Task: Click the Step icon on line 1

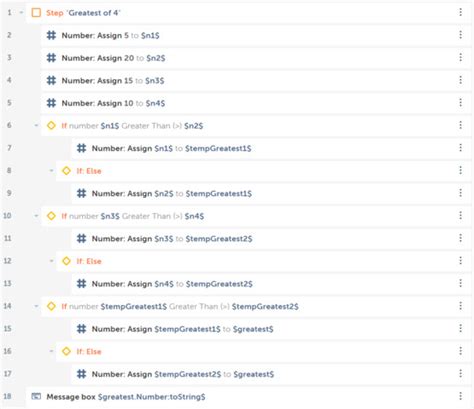Action: (36, 13)
